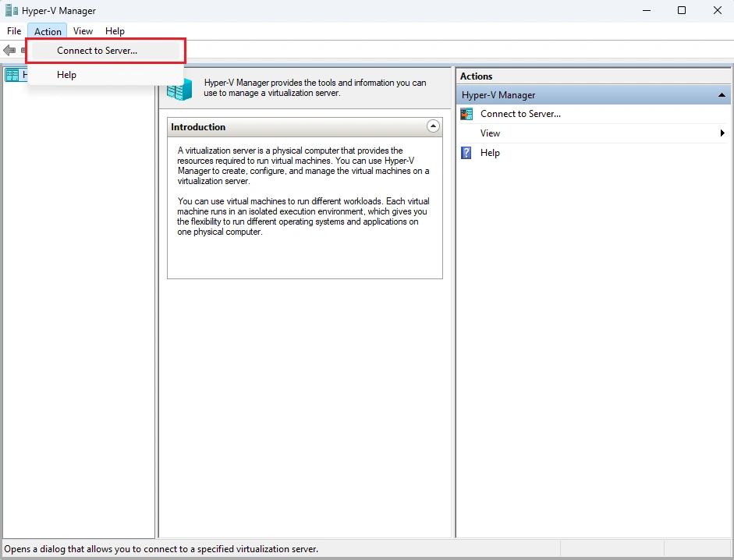Screen dimensions: 734x560
Task: Click the Hyper-V Manager title bar icon
Action: 12,10
